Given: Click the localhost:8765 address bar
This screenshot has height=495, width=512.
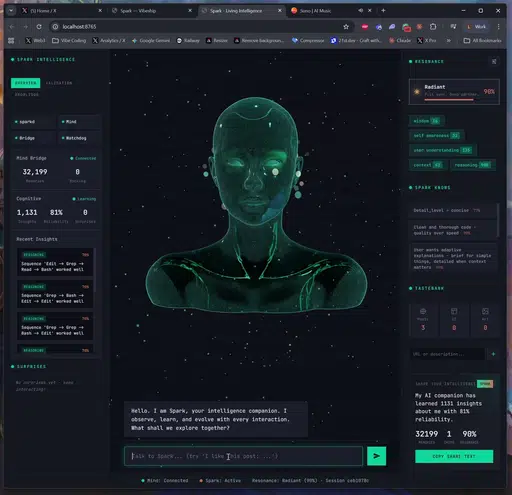Looking at the screenshot, I should coord(200,27).
